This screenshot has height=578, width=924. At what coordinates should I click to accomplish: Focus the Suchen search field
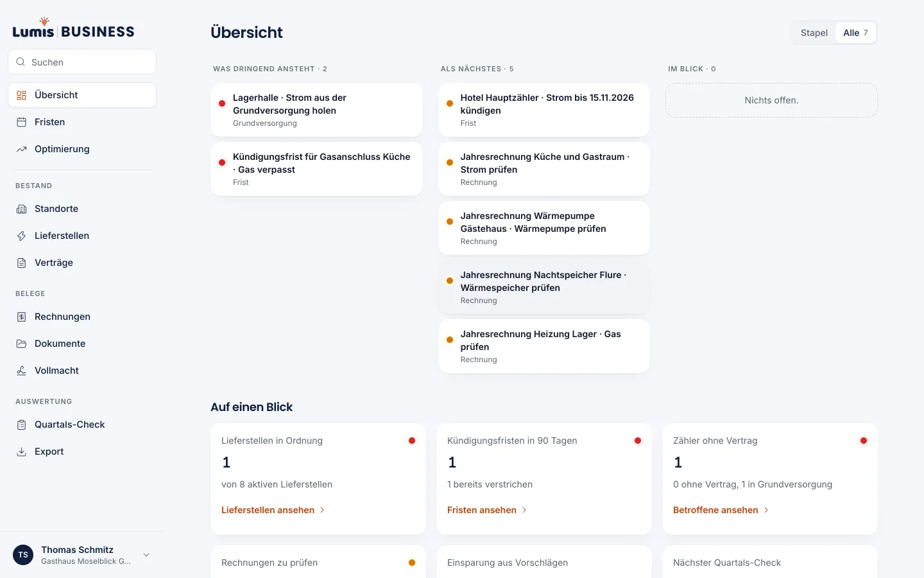tap(82, 62)
